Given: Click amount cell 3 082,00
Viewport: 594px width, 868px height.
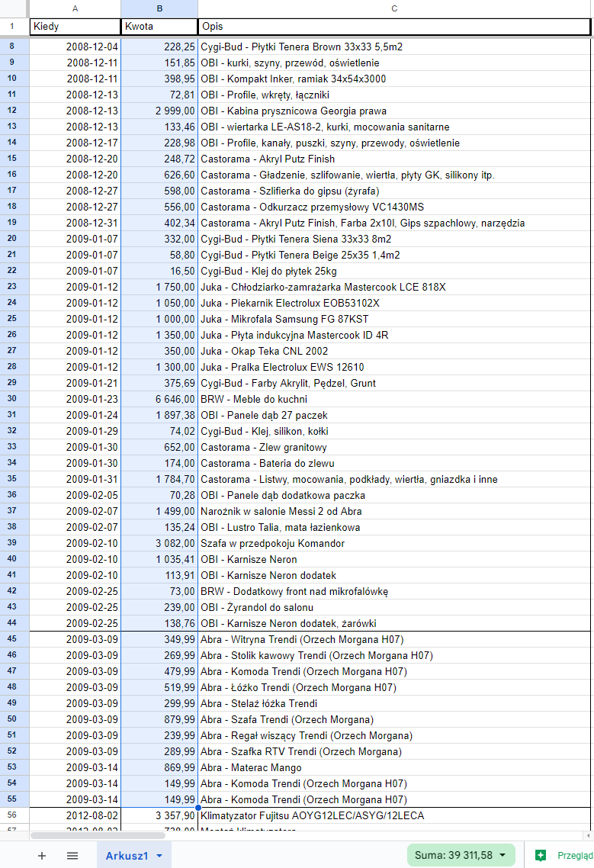Looking at the screenshot, I should [159, 544].
